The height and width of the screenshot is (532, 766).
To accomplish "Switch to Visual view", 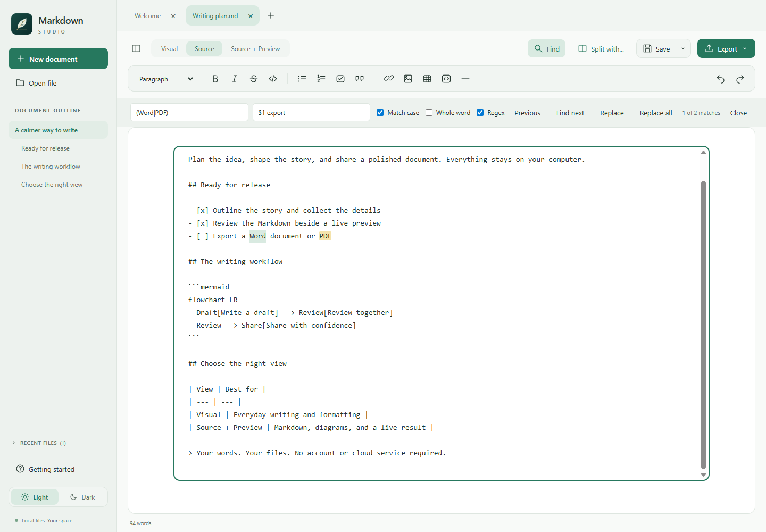I will (x=169, y=49).
